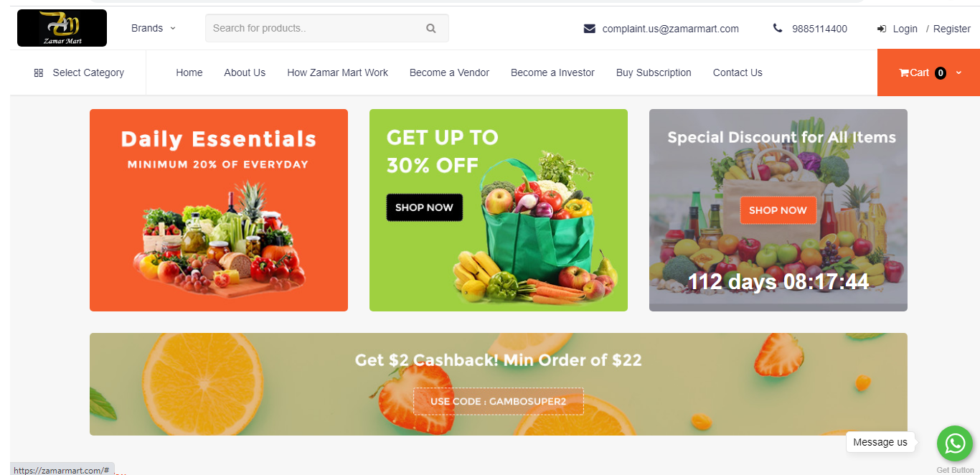Go to About Us page
Screen dimensions: 980x475
point(245,72)
